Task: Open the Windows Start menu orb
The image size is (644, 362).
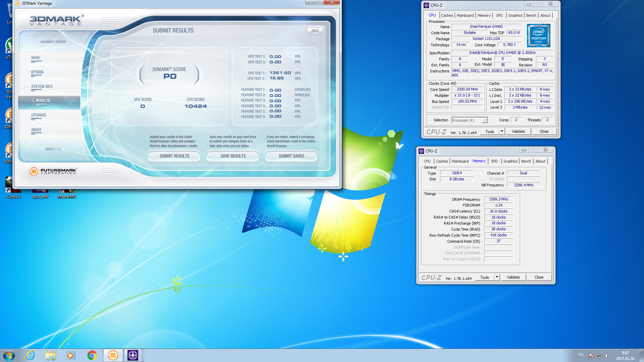Action: tap(9, 355)
